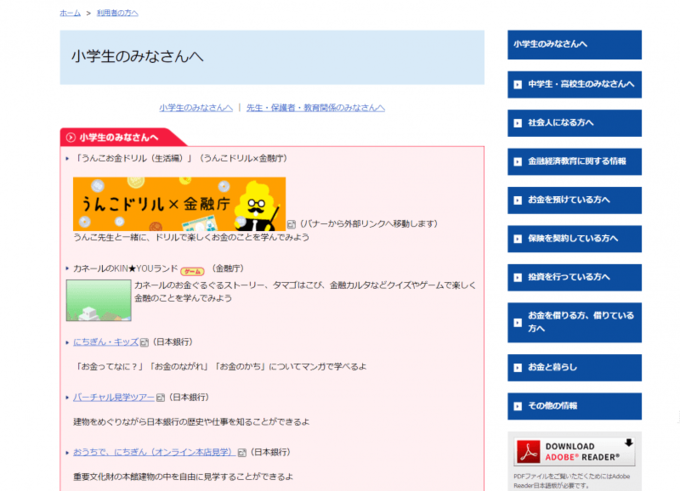
Task: Click the ホーム breadcrumb link
Action: click(69, 13)
